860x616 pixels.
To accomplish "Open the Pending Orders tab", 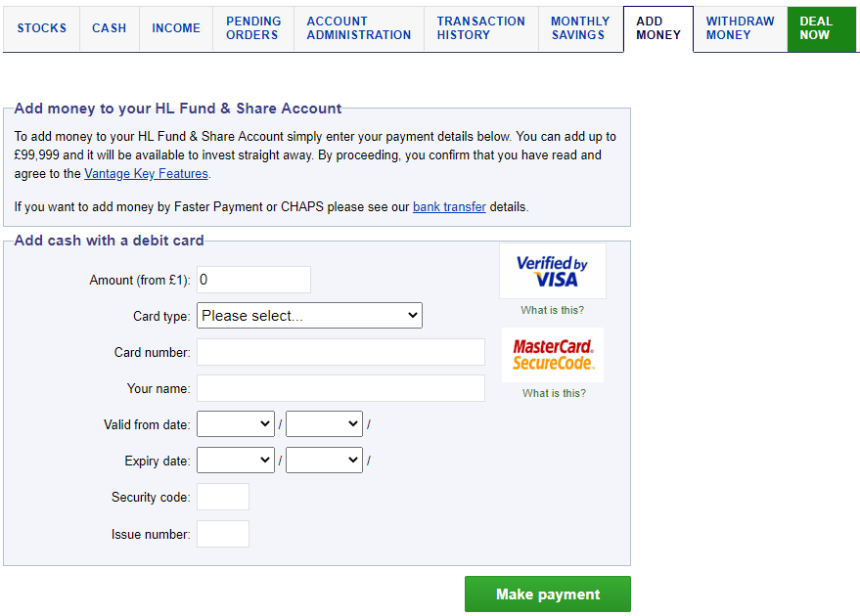I will coord(253,28).
